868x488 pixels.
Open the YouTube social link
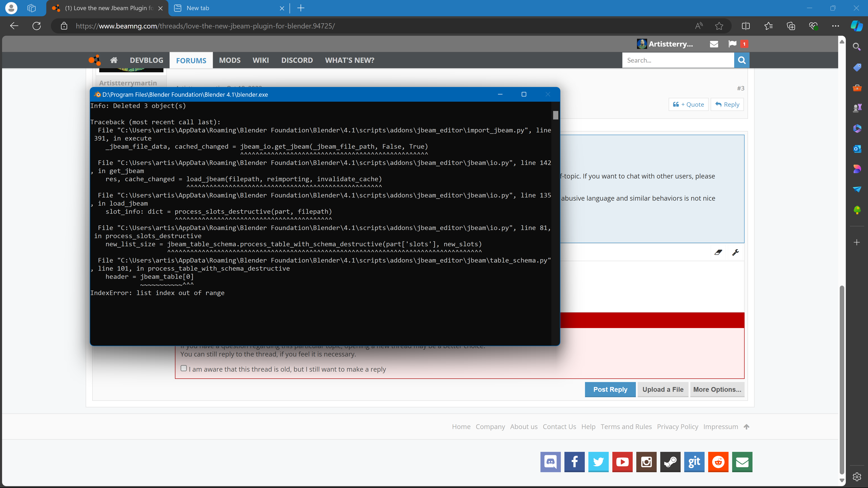(622, 462)
